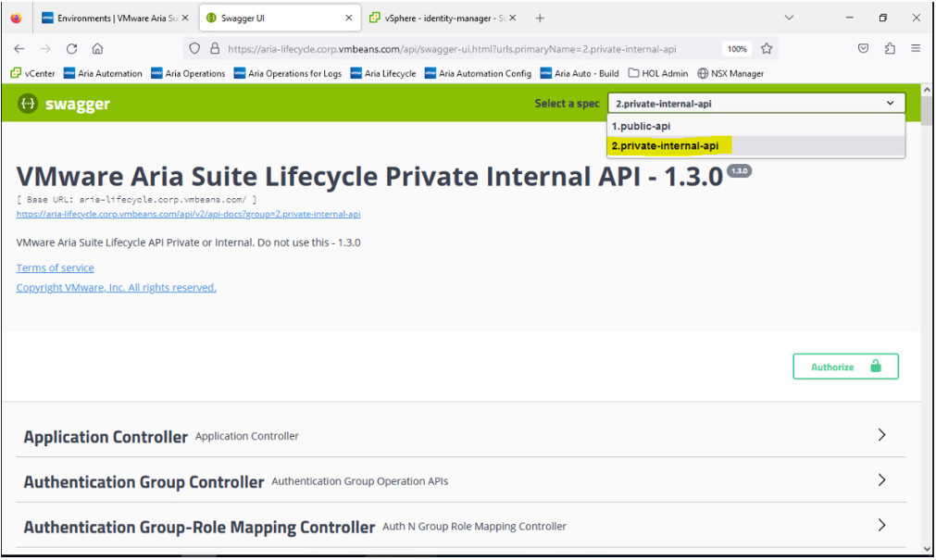Open the extensions puzzle icon
The height and width of the screenshot is (560, 936).
coord(890,49)
